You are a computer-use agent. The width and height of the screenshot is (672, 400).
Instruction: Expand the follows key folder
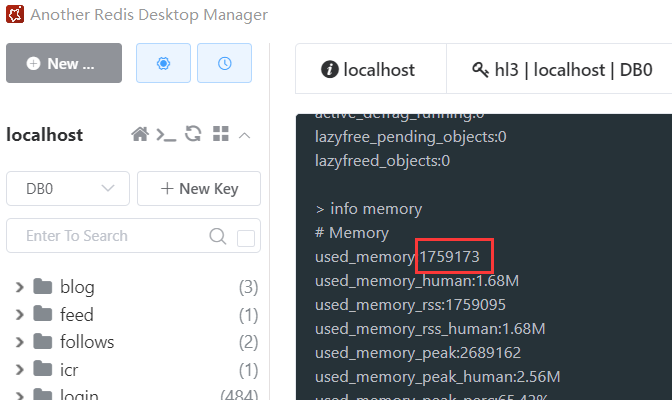(19, 342)
